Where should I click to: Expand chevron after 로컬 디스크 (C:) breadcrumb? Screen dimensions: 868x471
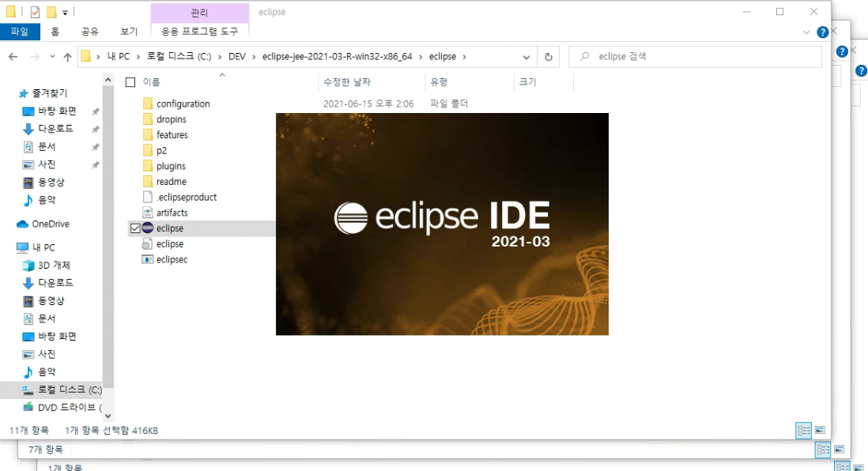point(220,56)
